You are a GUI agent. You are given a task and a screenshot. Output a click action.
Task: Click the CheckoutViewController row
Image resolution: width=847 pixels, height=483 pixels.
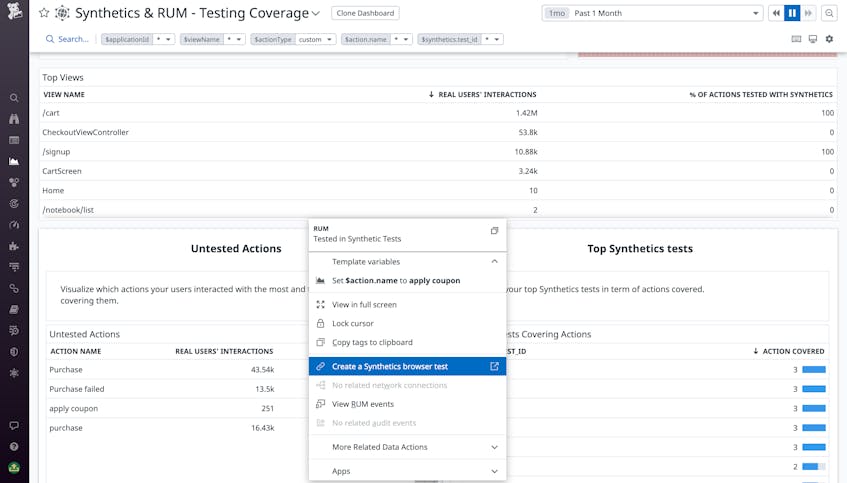438,132
